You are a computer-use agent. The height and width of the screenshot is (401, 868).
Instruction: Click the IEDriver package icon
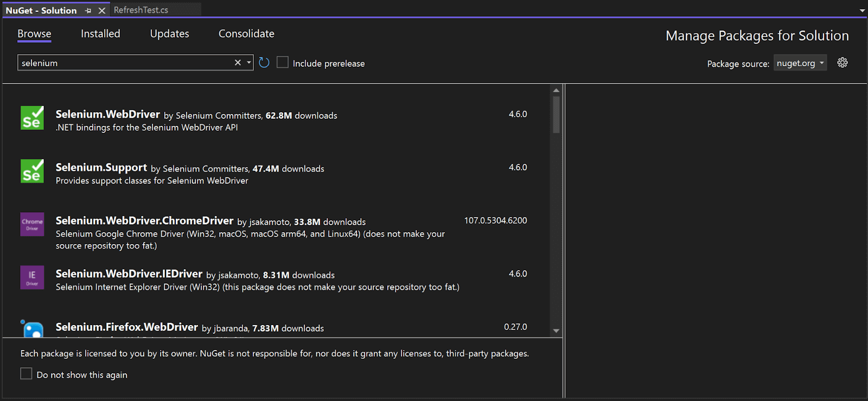(x=32, y=277)
